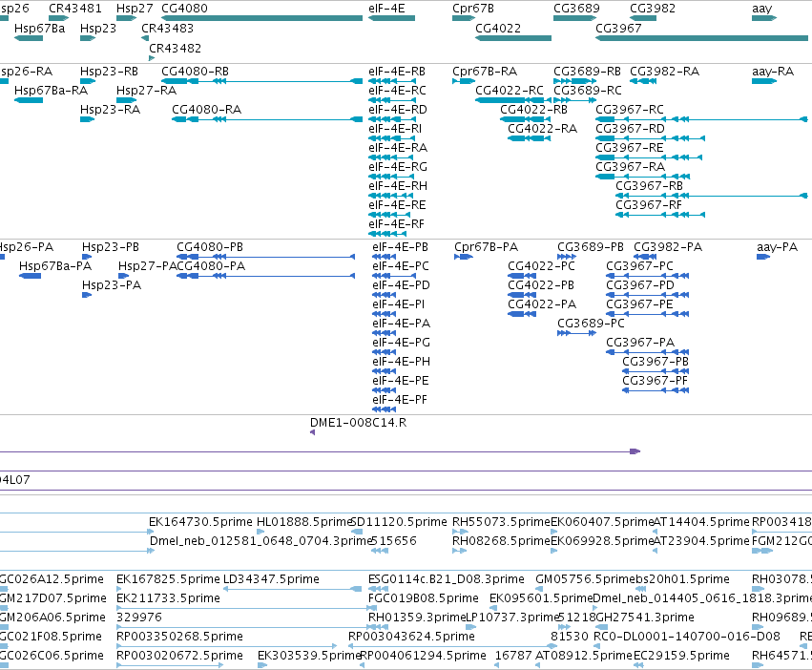812x670 pixels.
Task: Click the CG4022 gene bar
Action: (x=513, y=38)
